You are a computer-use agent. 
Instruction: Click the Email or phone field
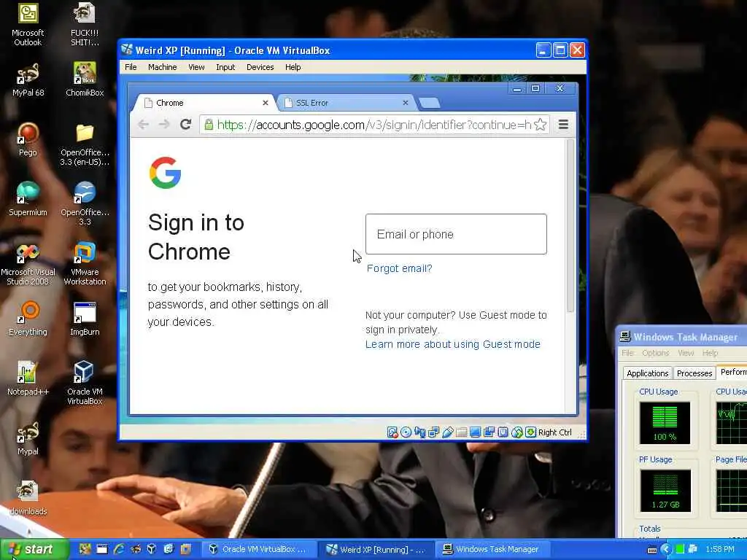(x=456, y=234)
